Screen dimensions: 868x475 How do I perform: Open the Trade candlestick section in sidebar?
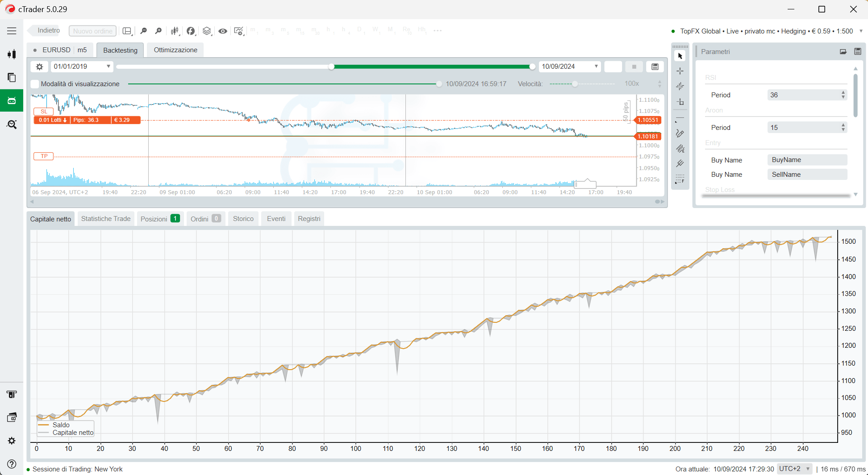coord(12,54)
